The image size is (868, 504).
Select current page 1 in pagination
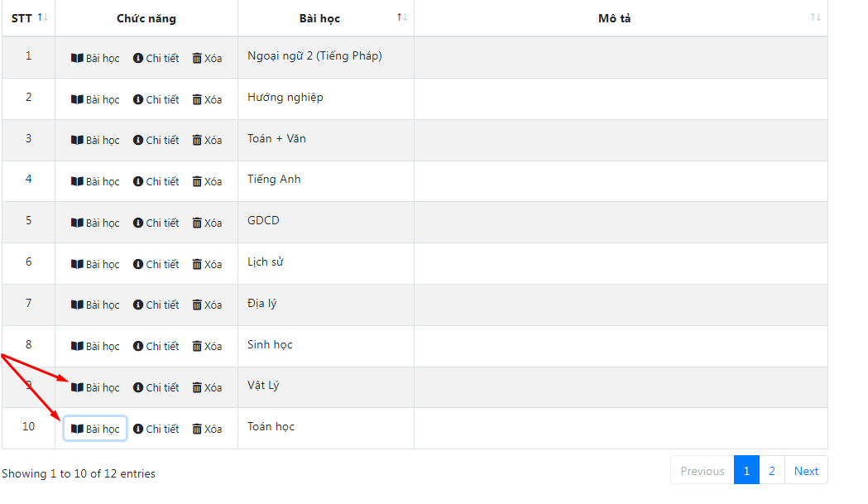coord(746,471)
